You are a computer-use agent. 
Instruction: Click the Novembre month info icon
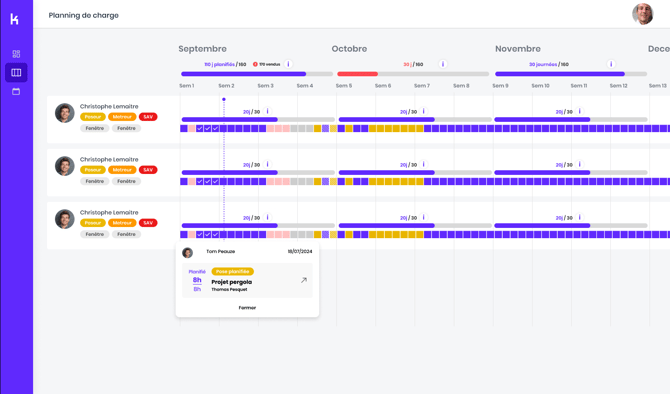click(611, 64)
